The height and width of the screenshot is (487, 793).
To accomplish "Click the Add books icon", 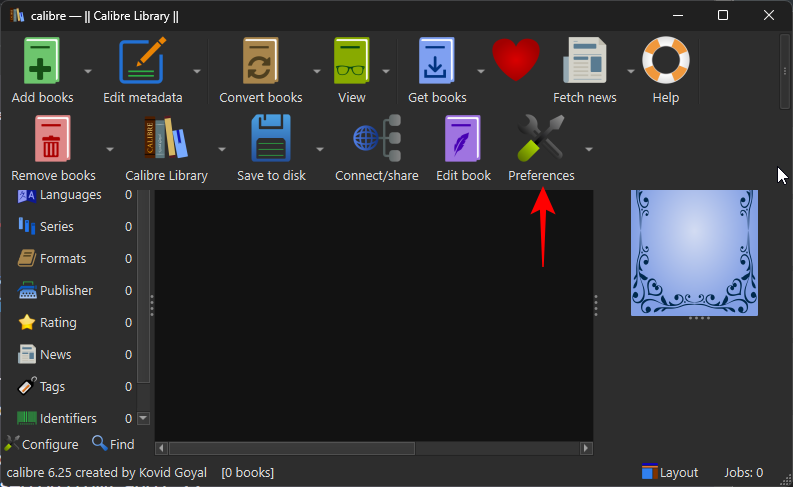I will pos(41,60).
